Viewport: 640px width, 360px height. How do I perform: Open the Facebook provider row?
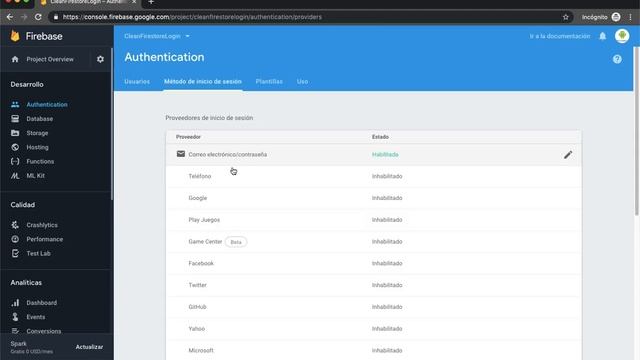tap(373, 263)
